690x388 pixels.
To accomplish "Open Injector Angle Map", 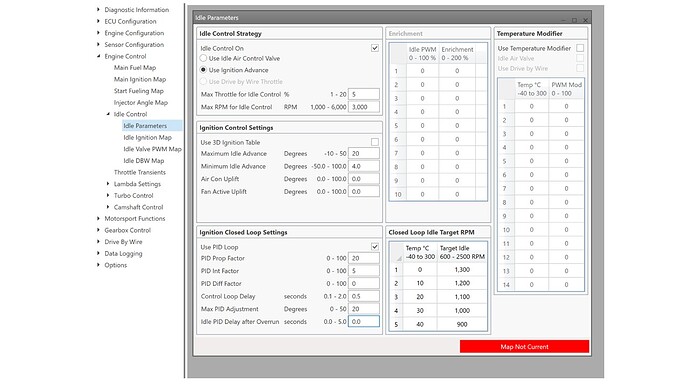I will pyautogui.click(x=141, y=102).
